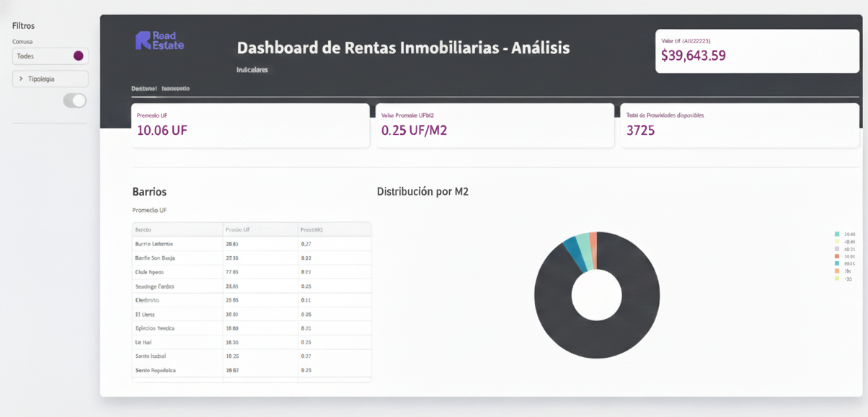Select the small teal slice of the donut chart
The width and height of the screenshot is (868, 417).
point(585,250)
